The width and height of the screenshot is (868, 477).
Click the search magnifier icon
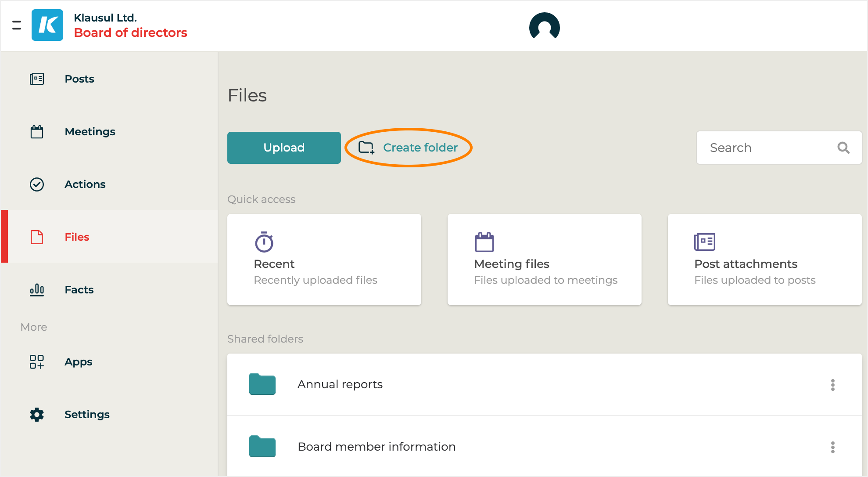pos(843,148)
